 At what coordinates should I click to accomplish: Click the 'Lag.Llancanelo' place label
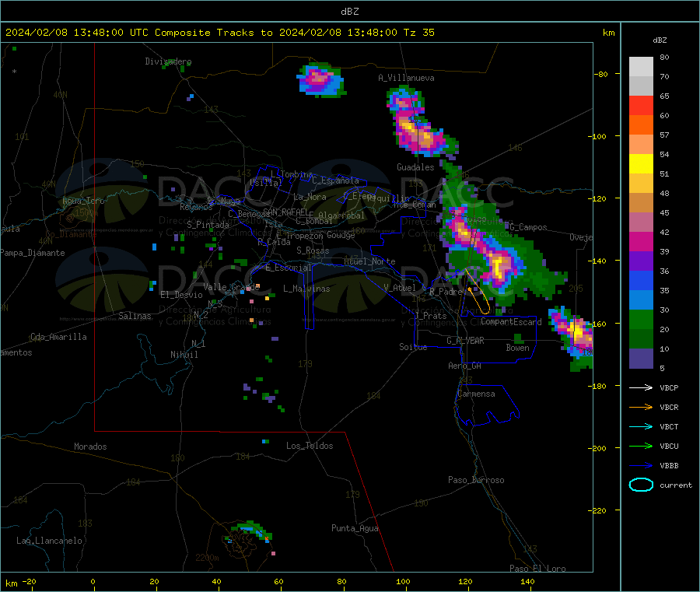point(50,541)
